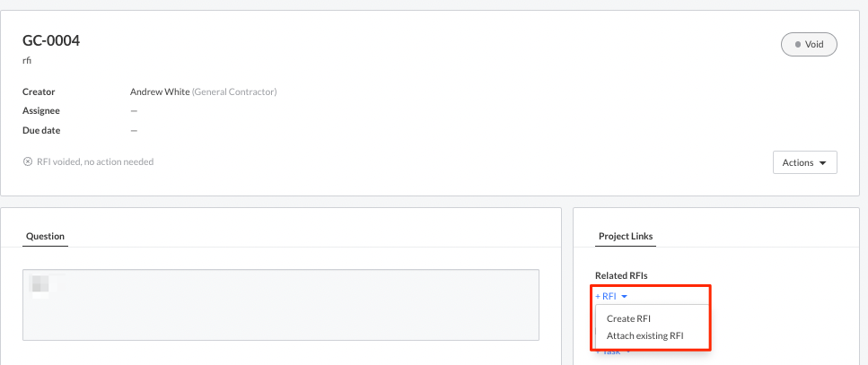Click the Related RFIs heading
Image resolution: width=868 pixels, height=365 pixels.
[621, 275]
